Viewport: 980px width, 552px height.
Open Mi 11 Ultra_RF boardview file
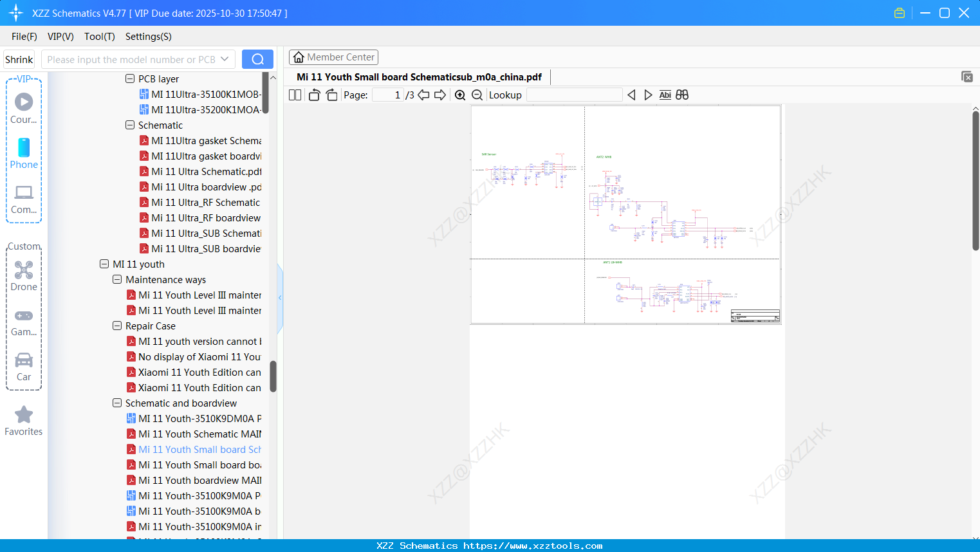pyautogui.click(x=200, y=218)
